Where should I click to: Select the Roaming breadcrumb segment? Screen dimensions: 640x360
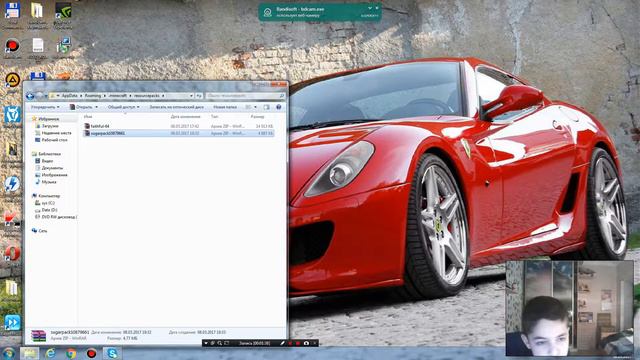tap(93, 96)
